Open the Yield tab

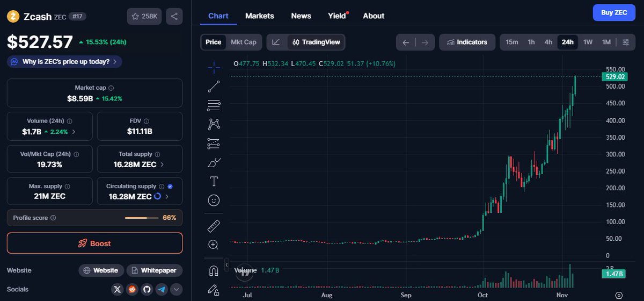pos(337,16)
